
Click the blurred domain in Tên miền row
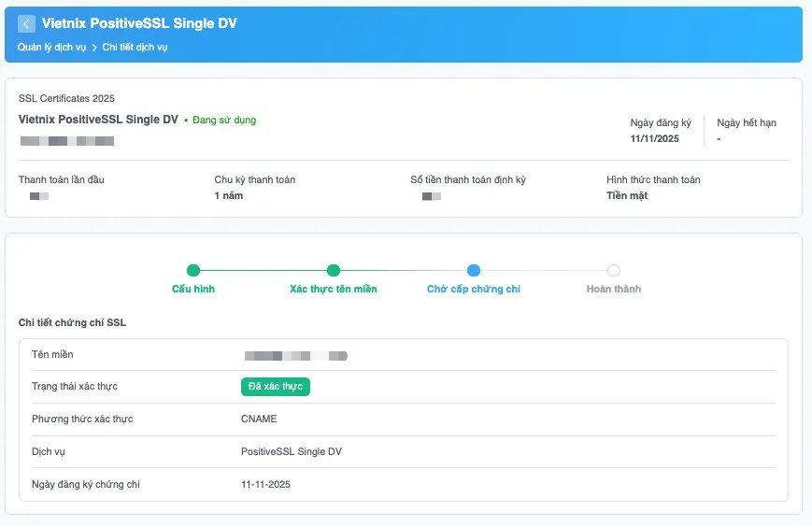pos(295,356)
